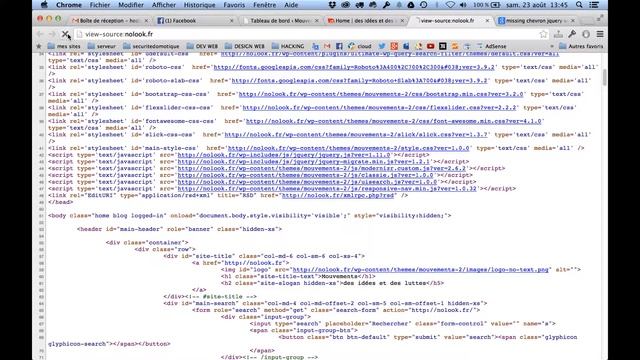Image resolution: width=640 pixels, height=360 pixels.
Task: Open the font-awesome.min.css source link
Action: pos(393,121)
